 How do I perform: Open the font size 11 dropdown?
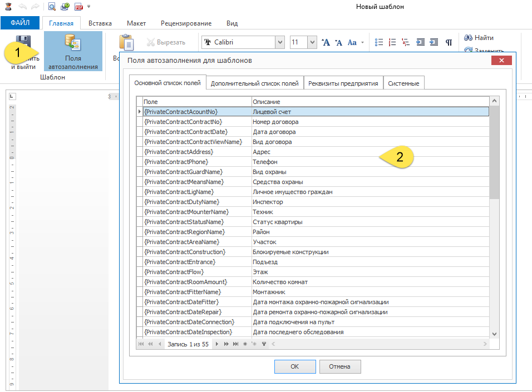[x=312, y=42]
